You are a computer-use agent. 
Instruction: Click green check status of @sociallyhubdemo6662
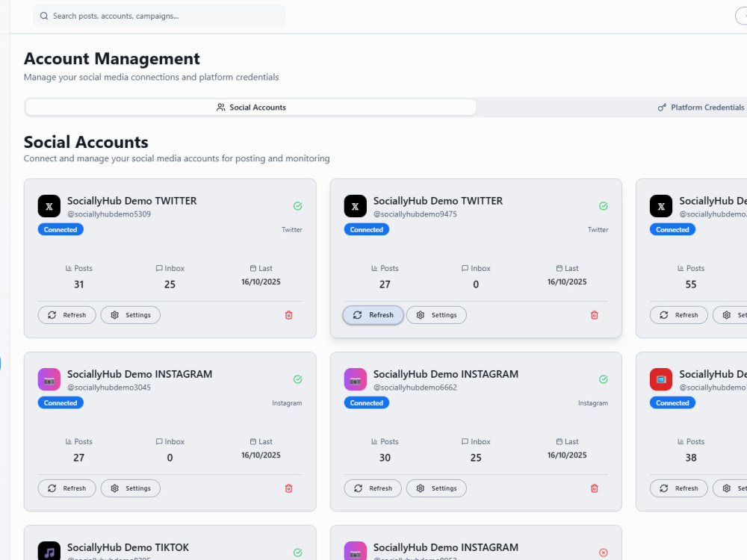[604, 379]
